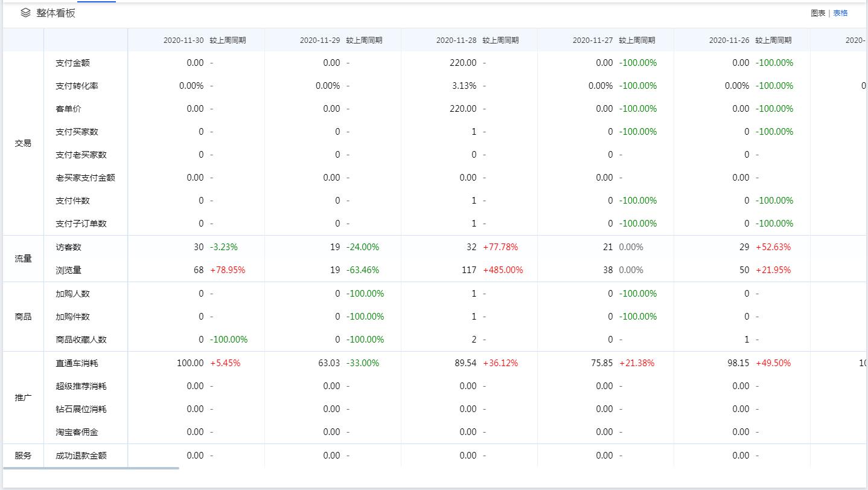Click the 商品收藏人数 row label

click(x=81, y=340)
